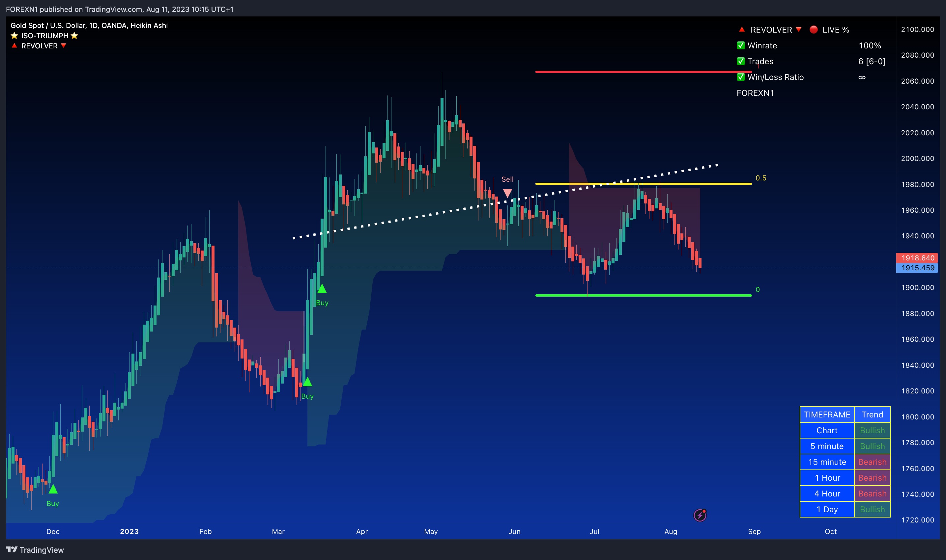Click the red LIVE % indicator dot

(814, 29)
